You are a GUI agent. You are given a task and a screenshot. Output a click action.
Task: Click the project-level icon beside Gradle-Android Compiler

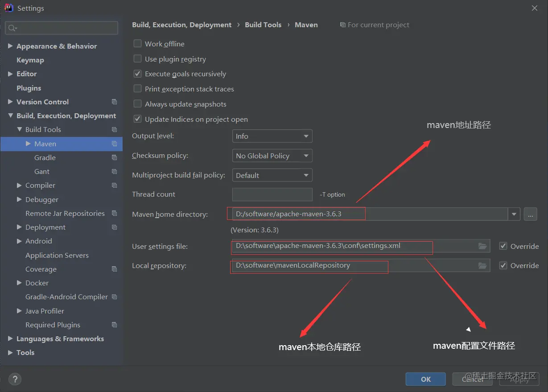115,297
